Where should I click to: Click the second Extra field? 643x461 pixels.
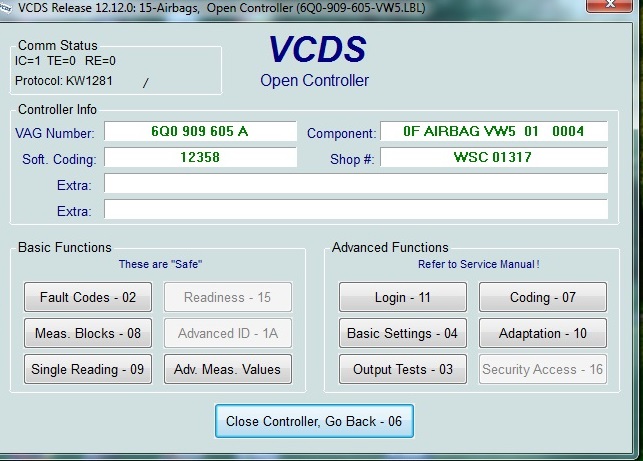point(356,209)
